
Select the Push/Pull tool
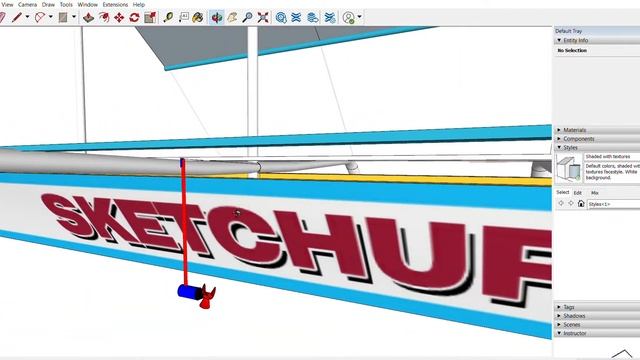(88, 18)
